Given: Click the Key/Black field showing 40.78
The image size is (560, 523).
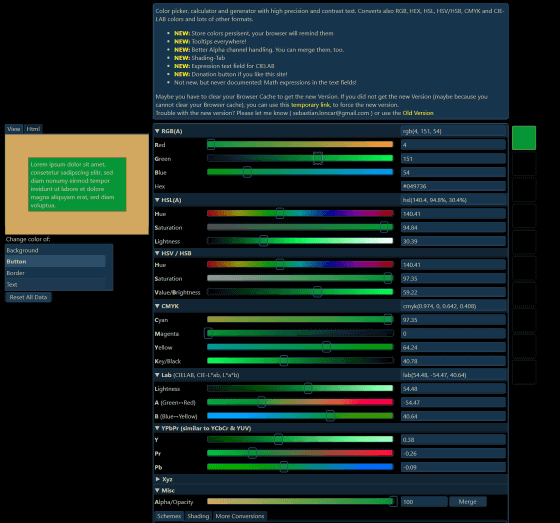Looking at the screenshot, I should (453, 361).
